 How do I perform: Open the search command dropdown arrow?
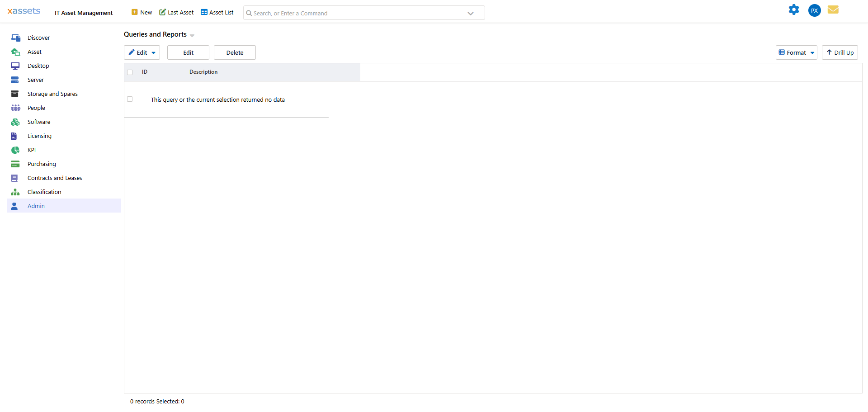(471, 13)
